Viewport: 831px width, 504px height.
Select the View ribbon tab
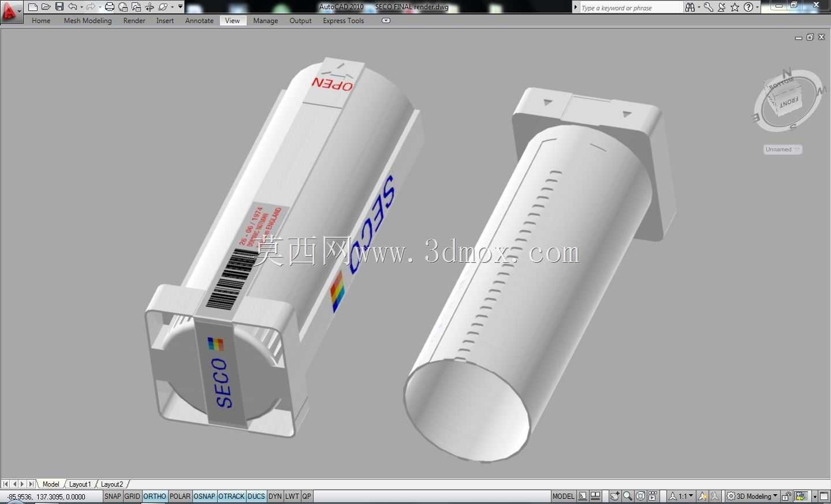(232, 21)
